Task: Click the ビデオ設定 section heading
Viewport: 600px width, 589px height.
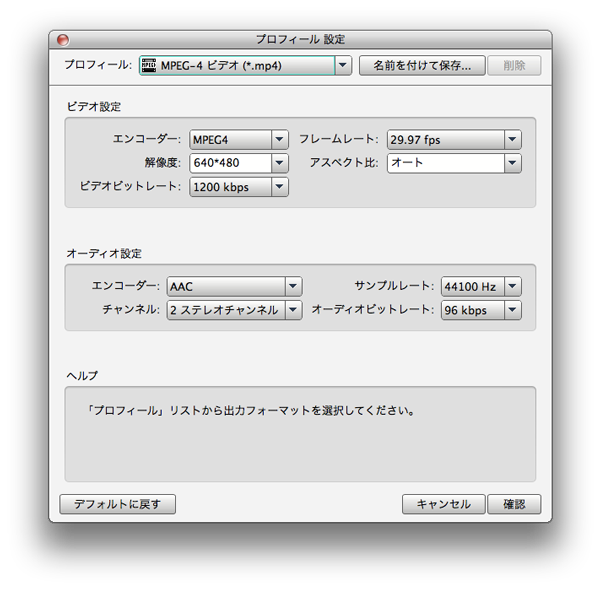Action: [x=94, y=107]
